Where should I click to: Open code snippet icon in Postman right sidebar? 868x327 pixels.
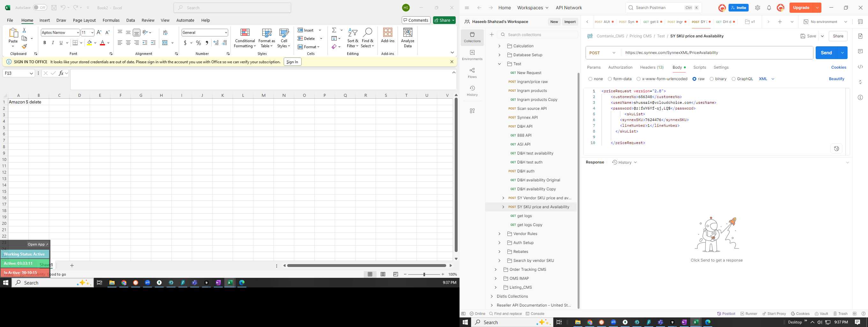click(860, 67)
